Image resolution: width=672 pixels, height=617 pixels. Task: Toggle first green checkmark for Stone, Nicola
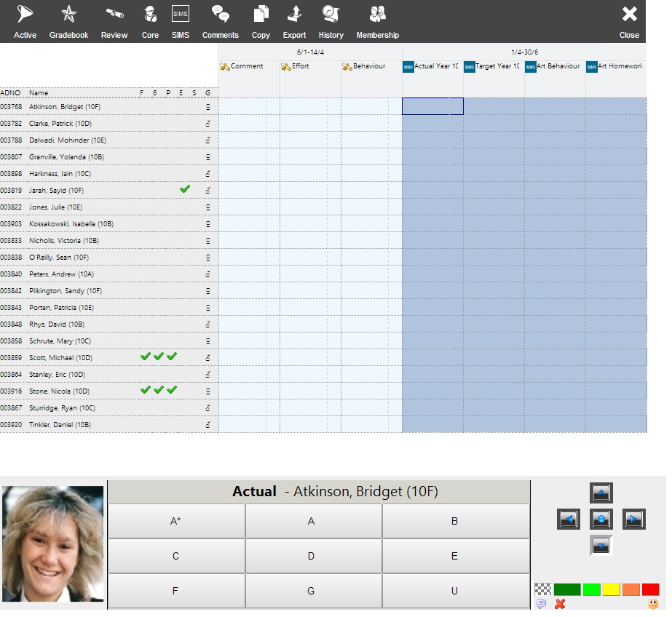(146, 390)
